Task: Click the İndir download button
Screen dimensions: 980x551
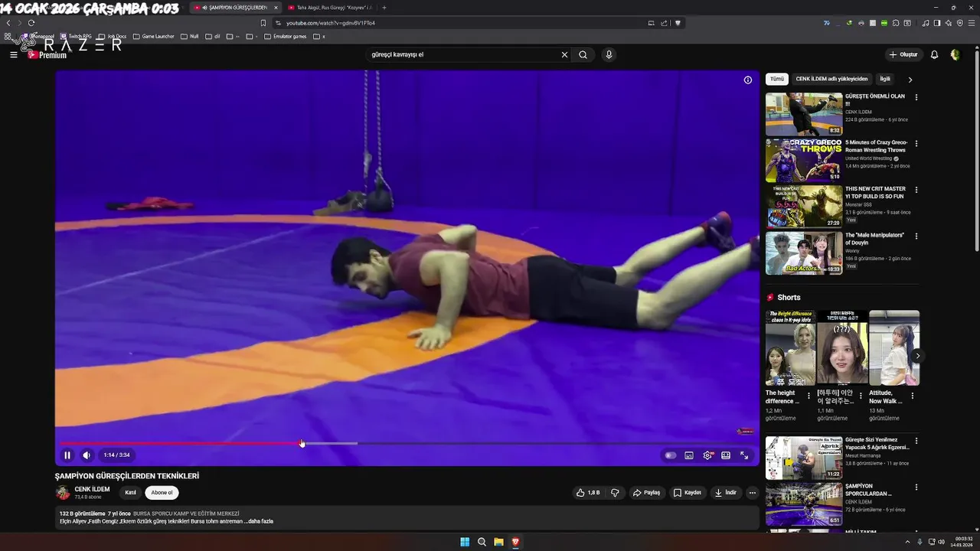Action: point(726,493)
